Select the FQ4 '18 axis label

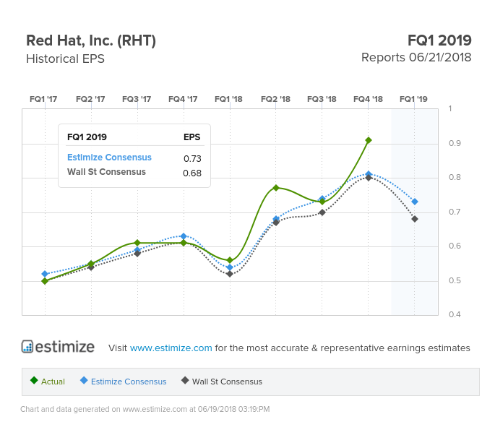(368, 99)
